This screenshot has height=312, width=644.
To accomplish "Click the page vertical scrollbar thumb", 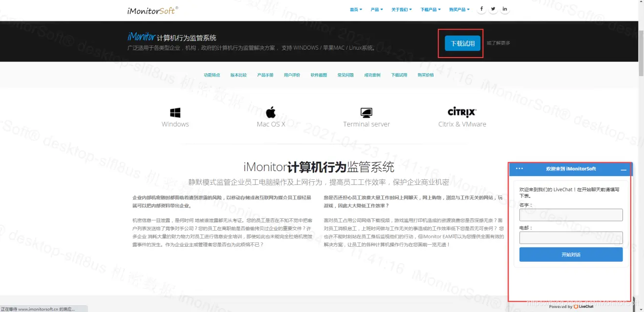I will pyautogui.click(x=641, y=52).
